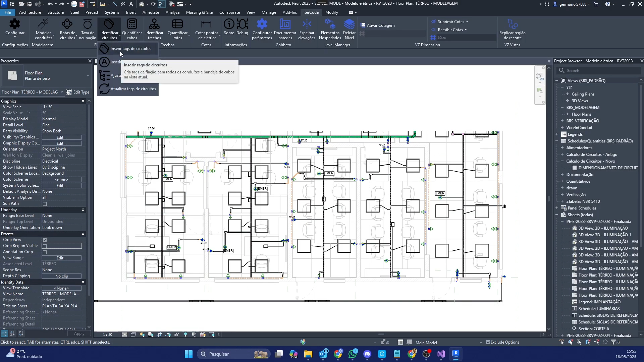Open the Quantificar cabos tool
644x362 pixels.
click(x=132, y=24)
